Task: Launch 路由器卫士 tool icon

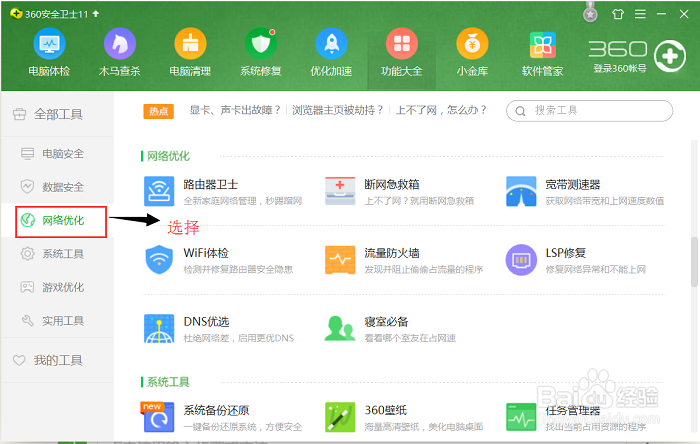Action: coord(159,191)
